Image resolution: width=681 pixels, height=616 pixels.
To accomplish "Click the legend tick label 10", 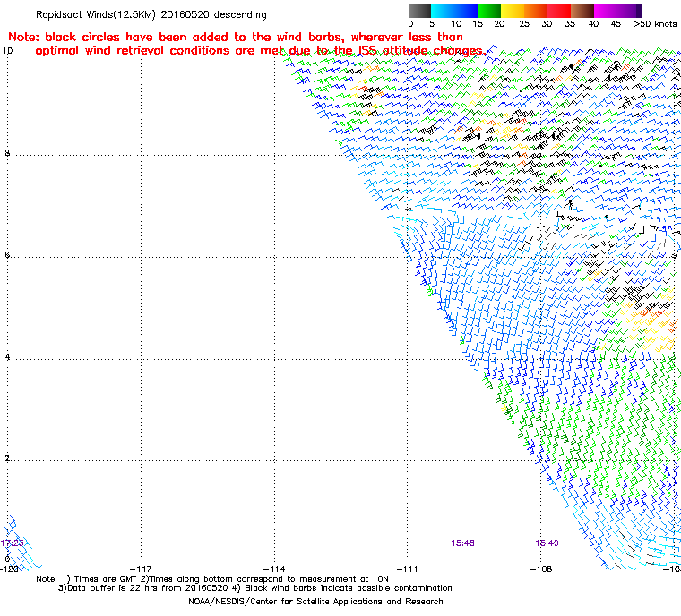I will (456, 24).
